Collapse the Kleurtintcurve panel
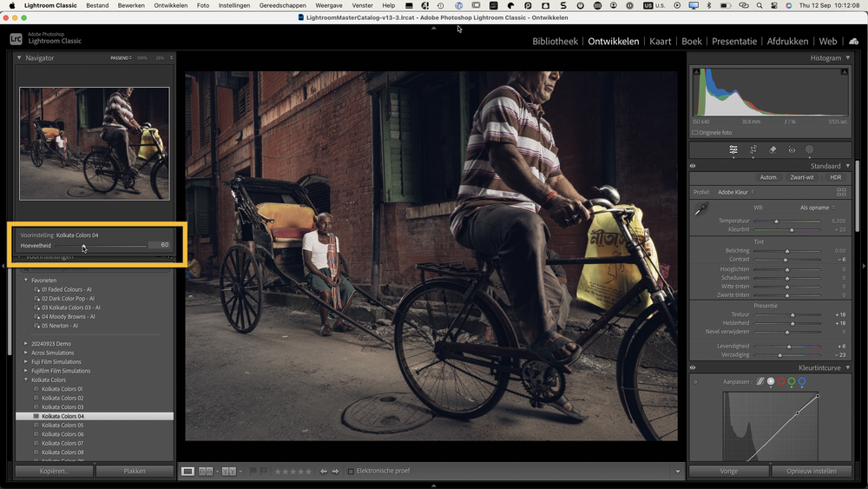This screenshot has width=868, height=489. [x=847, y=367]
